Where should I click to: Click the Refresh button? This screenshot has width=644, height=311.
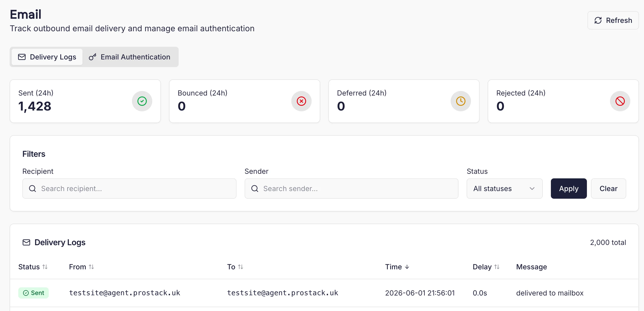(x=613, y=20)
